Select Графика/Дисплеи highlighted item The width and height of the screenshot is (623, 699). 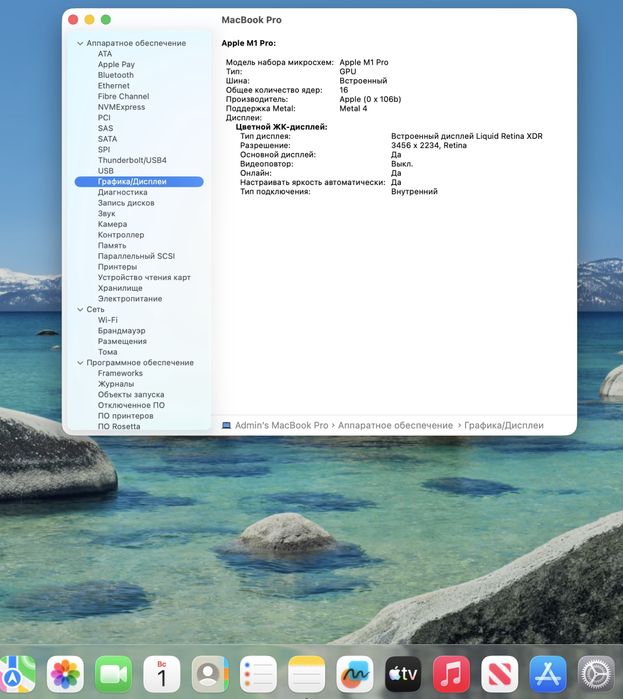[139, 181]
